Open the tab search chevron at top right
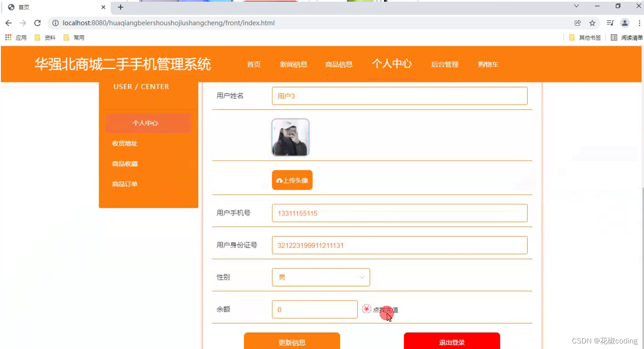The image size is (644, 349). (576, 7)
